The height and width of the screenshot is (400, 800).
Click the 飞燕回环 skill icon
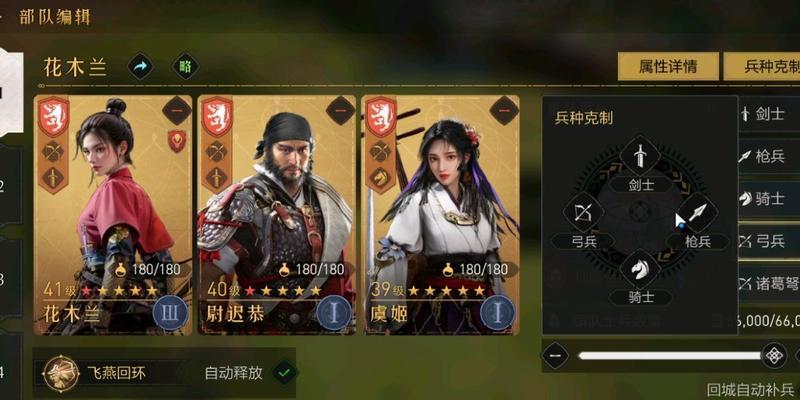61,373
